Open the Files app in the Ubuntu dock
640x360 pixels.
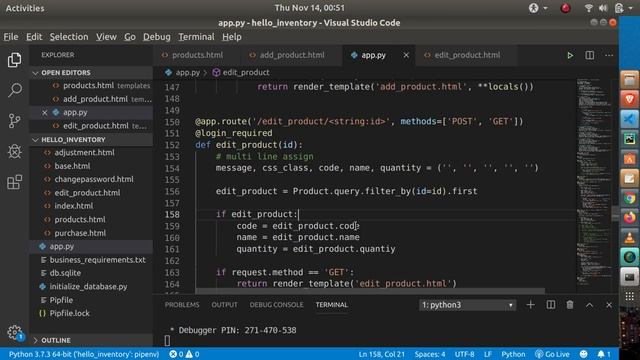(629, 80)
